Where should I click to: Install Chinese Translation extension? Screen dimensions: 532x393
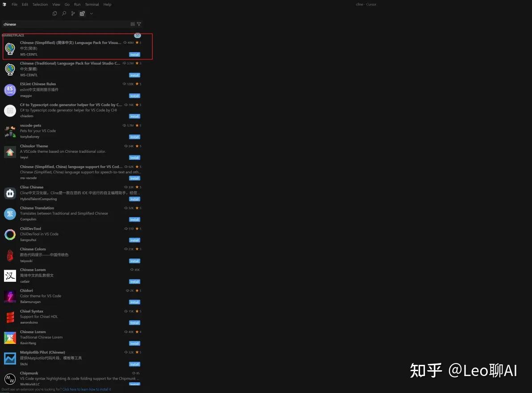[134, 220]
